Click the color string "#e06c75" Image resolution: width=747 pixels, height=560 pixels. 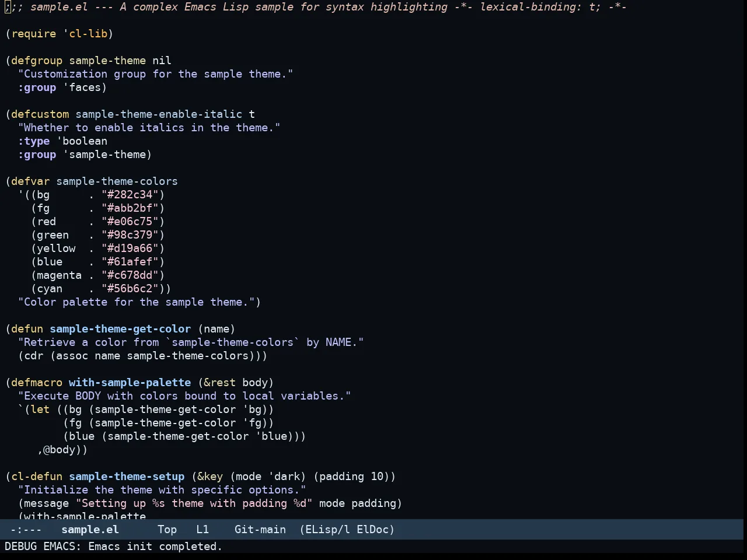[130, 222]
